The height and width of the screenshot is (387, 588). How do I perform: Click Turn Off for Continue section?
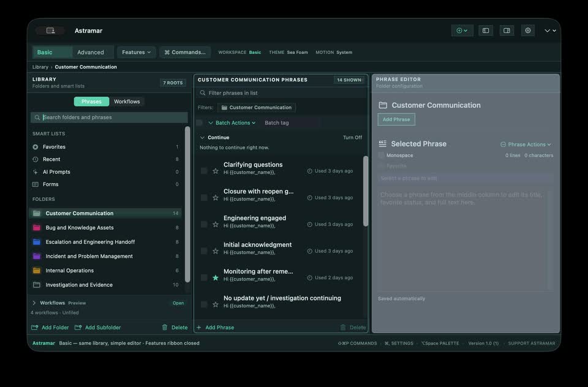pyautogui.click(x=353, y=138)
